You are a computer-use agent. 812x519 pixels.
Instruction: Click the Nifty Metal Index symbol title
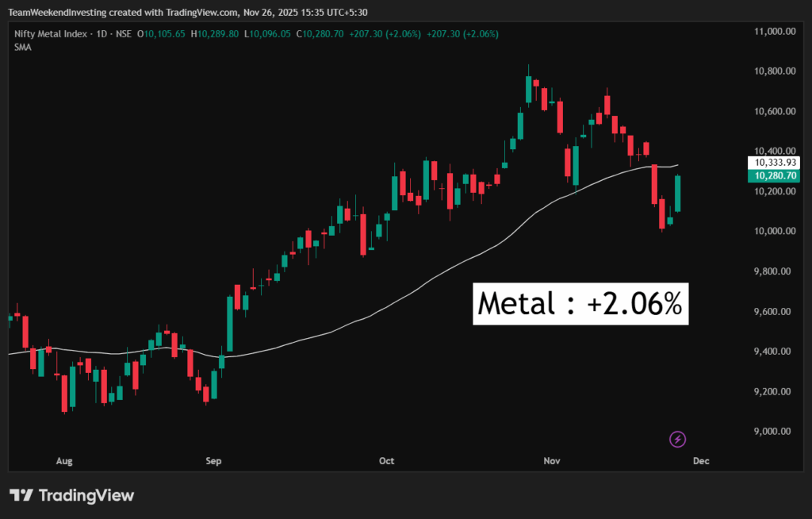(x=51, y=34)
